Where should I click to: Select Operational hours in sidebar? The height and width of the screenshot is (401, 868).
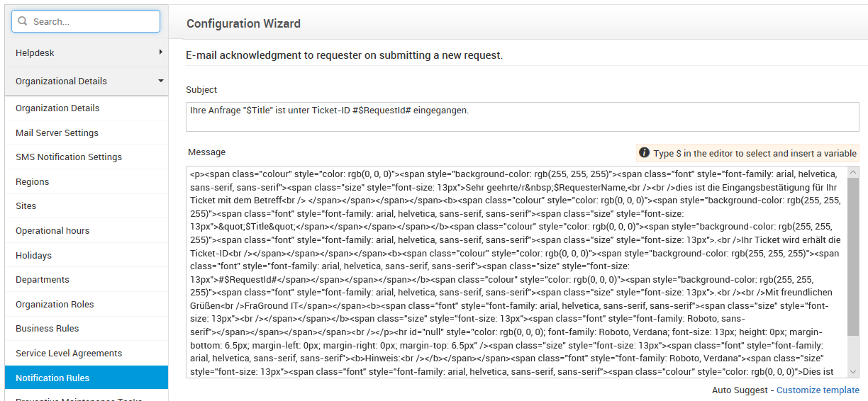52,231
